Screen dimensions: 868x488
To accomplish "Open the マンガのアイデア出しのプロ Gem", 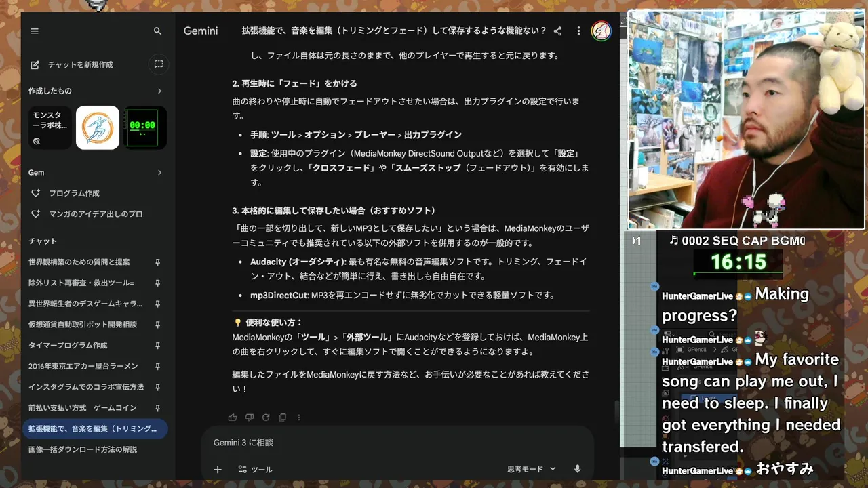I will click(95, 214).
